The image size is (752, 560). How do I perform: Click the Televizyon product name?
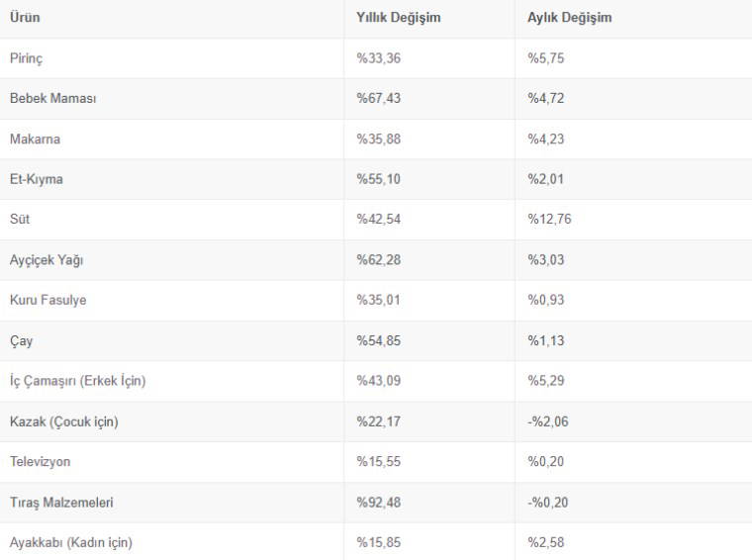pyautogui.click(x=41, y=462)
